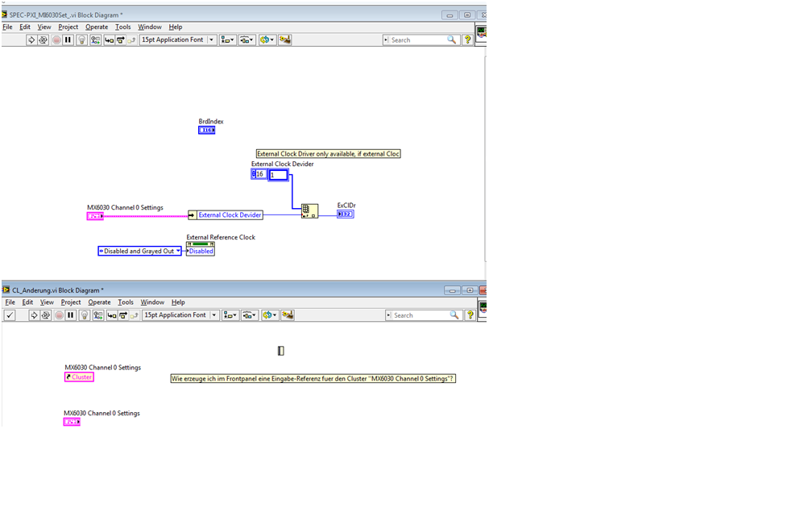This screenshot has height=508, width=812.
Task: Click External Reference Clock Disabled property node
Action: 201,249
